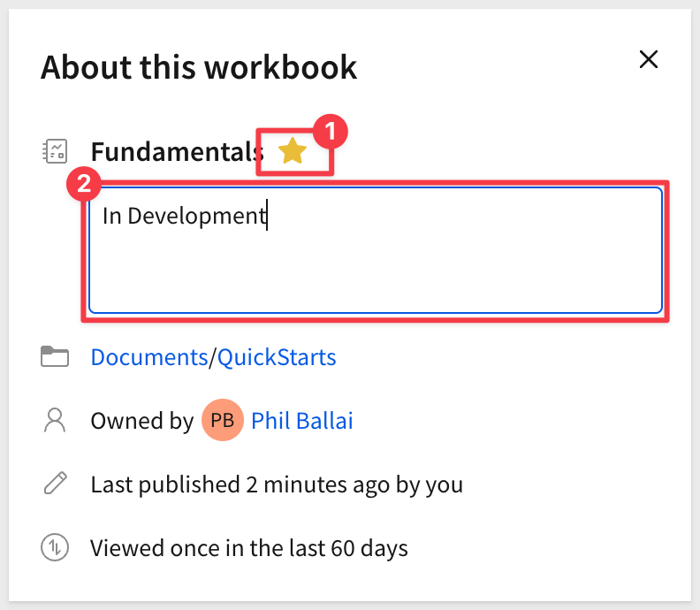Viewport: 700px width, 610px height.
Task: Click the Viewed once in last 60 days text
Action: pos(249,548)
